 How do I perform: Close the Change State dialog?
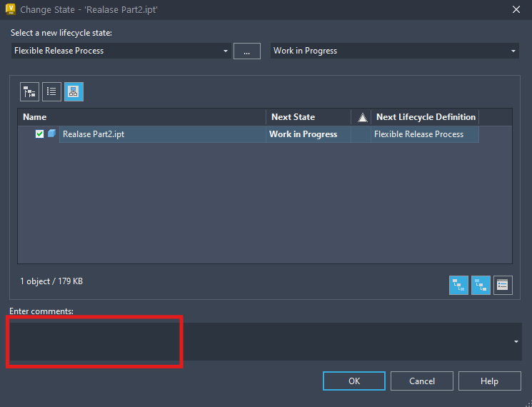[516, 9]
